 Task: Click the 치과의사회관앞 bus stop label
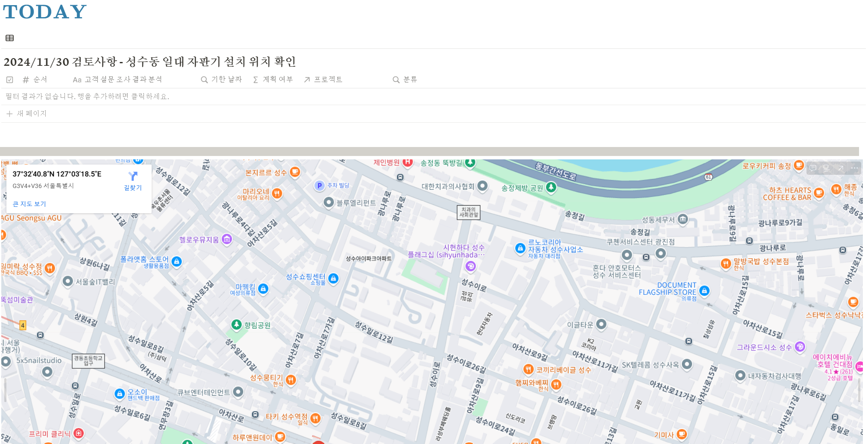coord(469,212)
